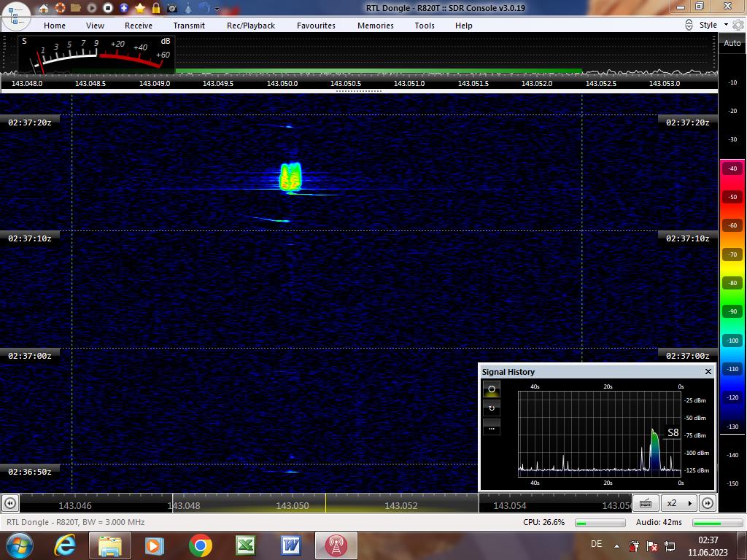Click the dim blue circular arrow icon
This screenshot has width=747, height=560.
204,8
